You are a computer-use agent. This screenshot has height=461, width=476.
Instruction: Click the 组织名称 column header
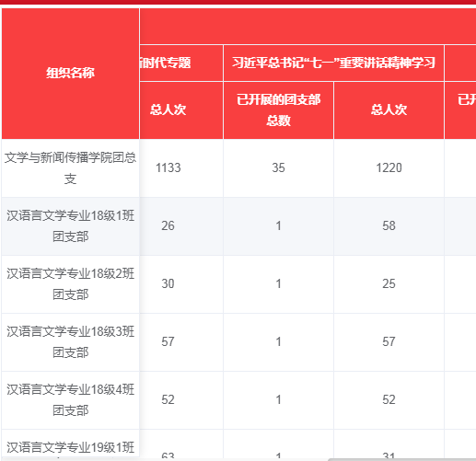[70, 73]
